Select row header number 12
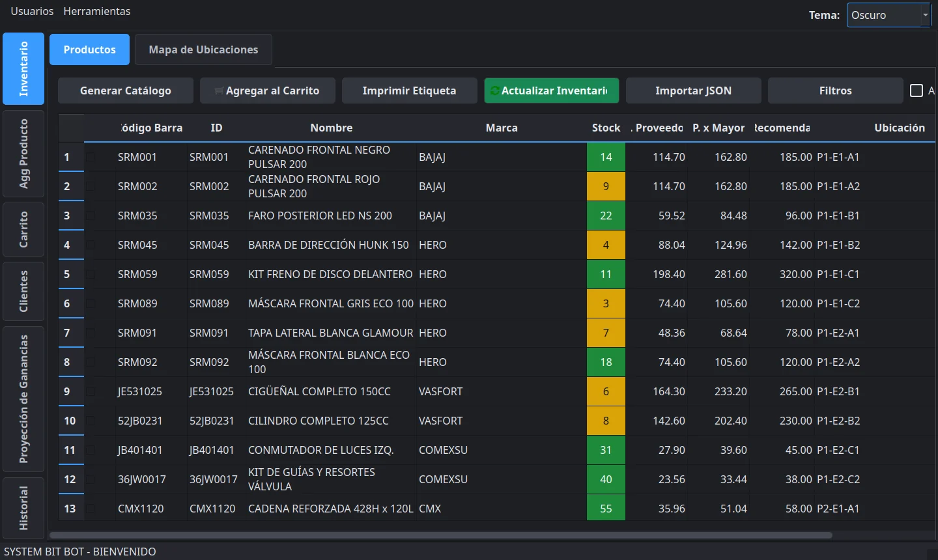This screenshot has width=938, height=560. 71,479
